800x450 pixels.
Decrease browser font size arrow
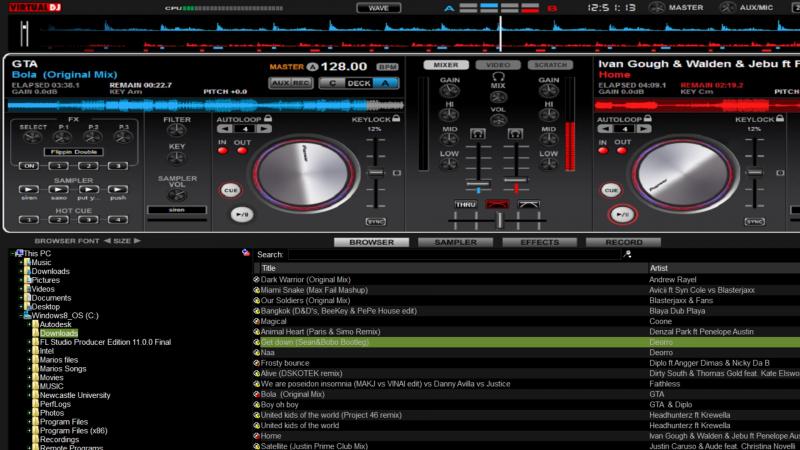(x=107, y=241)
